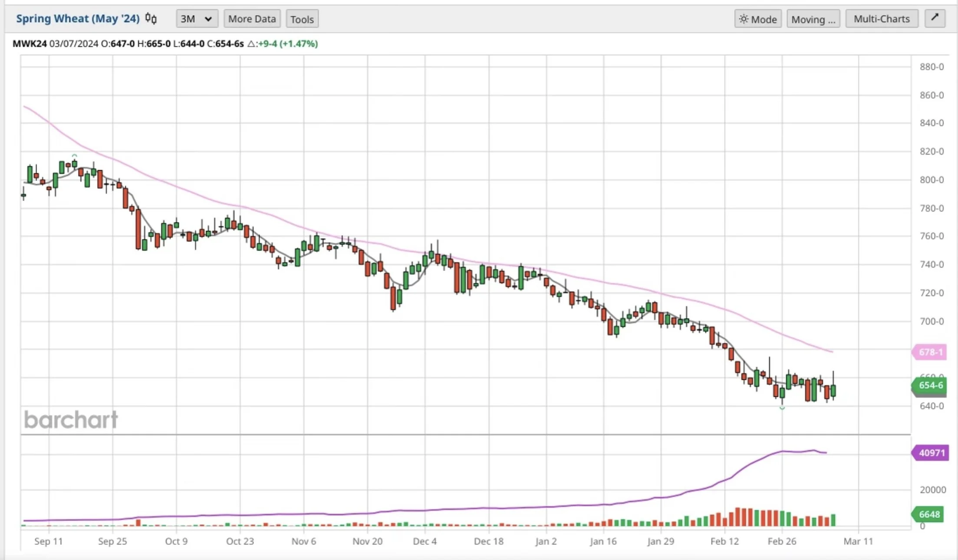The image size is (958, 560).
Task: Click the green 654-6 last price tag
Action: (x=930, y=385)
